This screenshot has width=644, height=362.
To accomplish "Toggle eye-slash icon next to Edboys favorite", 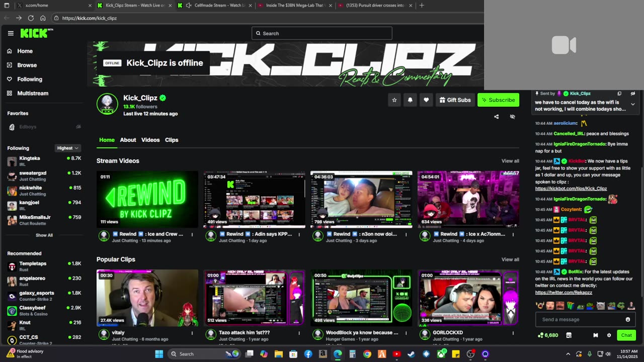I will click(78, 127).
